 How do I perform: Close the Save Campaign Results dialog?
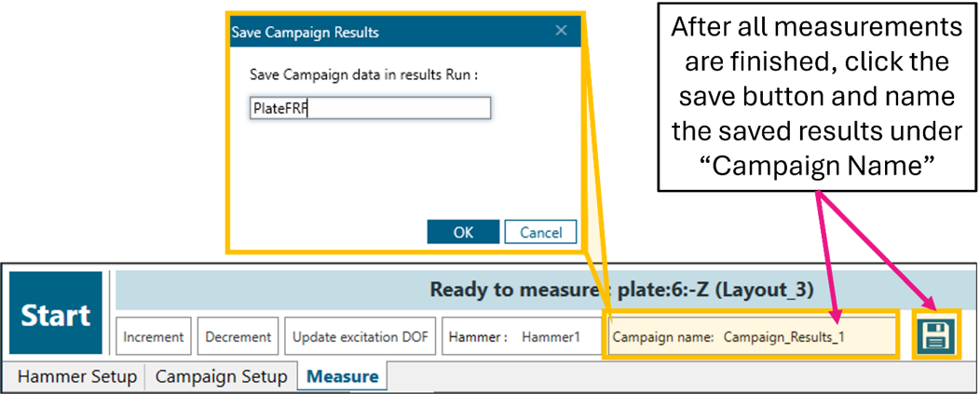tap(561, 31)
